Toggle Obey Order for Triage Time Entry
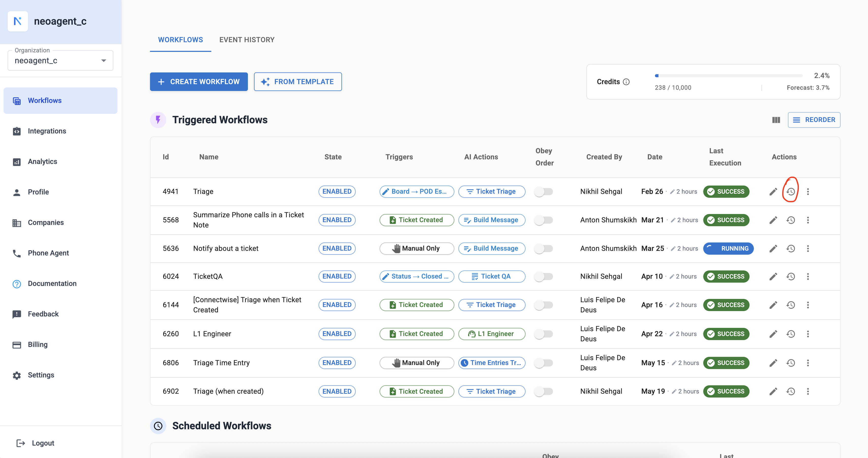 tap(544, 363)
